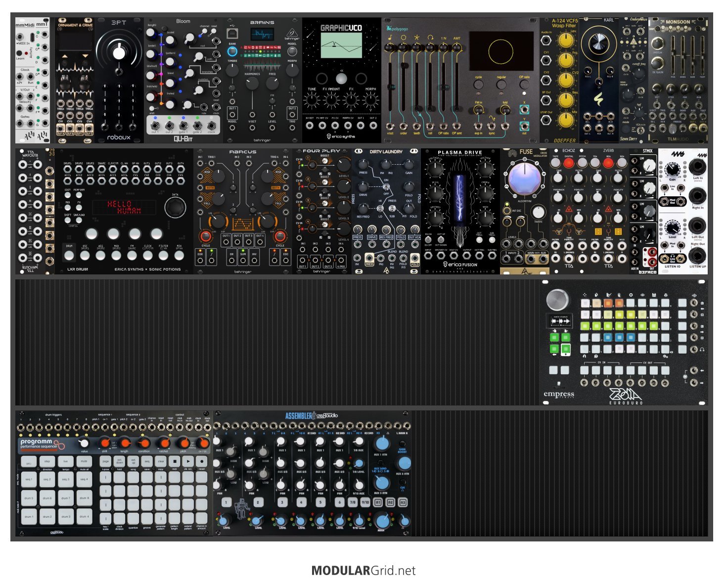728x581 pixels.
Task: Click the HARMONICS knob on Brains
Action: [252, 84]
